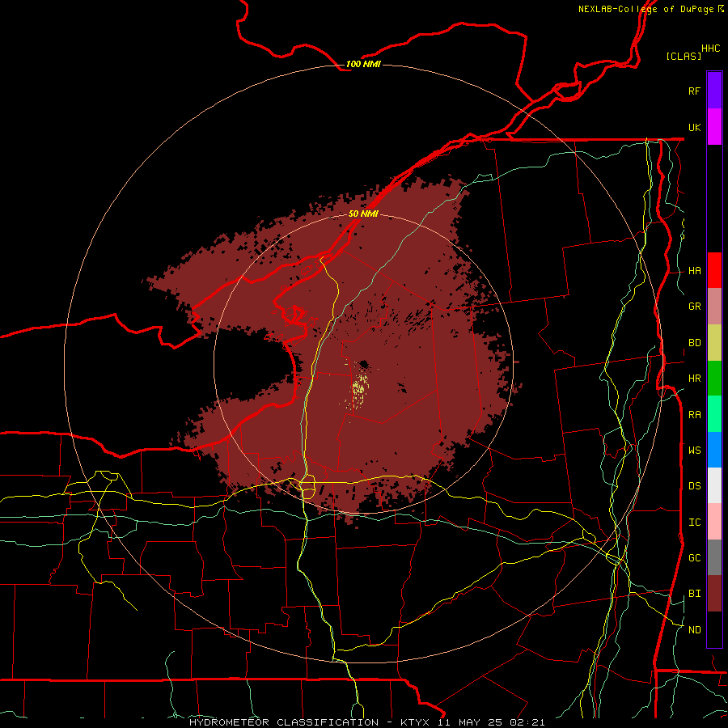Click the BD legend label

(695, 343)
